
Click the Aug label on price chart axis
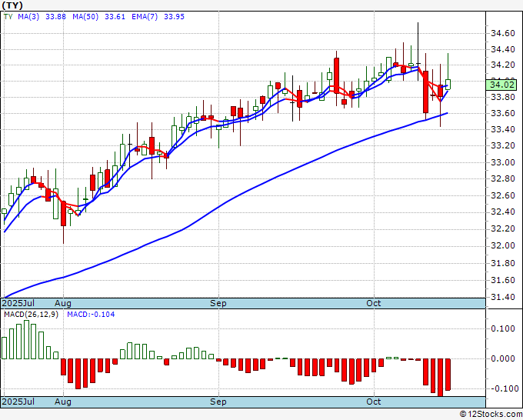click(63, 303)
